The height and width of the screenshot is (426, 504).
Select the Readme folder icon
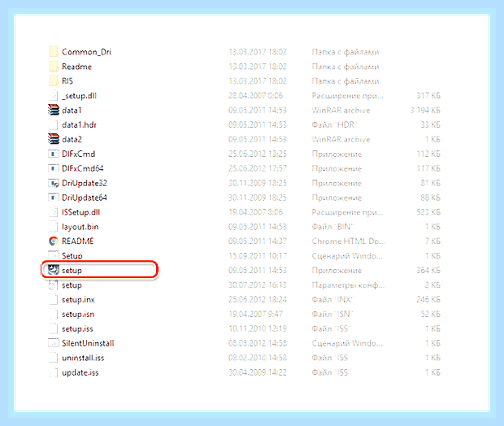tap(54, 67)
